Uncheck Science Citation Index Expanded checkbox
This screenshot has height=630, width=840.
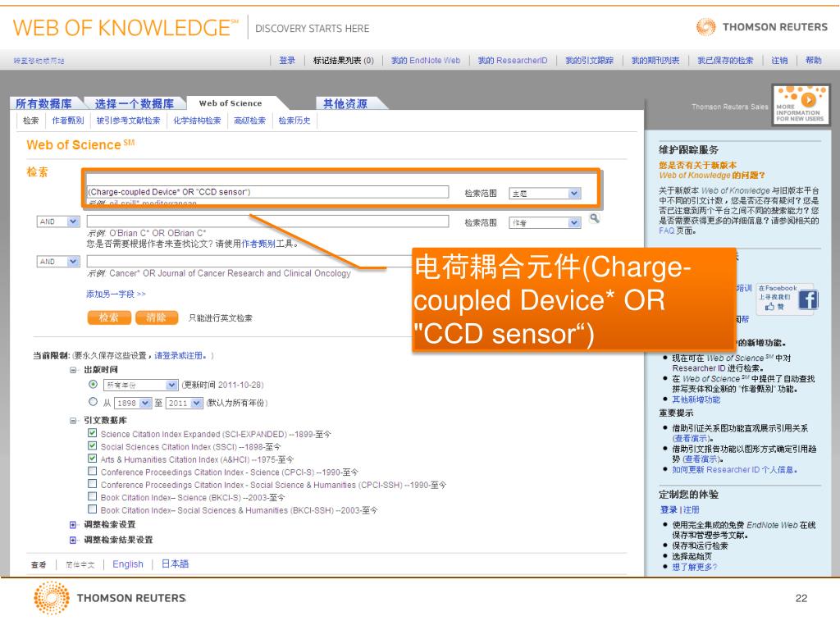click(93, 433)
